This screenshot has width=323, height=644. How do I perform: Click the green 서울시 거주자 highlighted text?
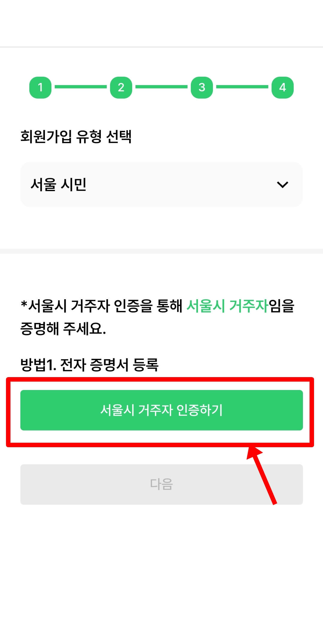pos(227,306)
